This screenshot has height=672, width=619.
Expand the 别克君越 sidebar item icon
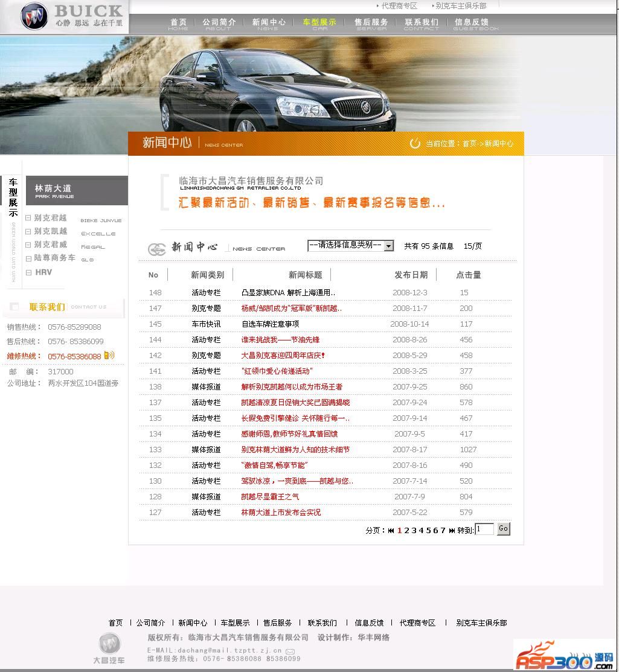click(28, 218)
